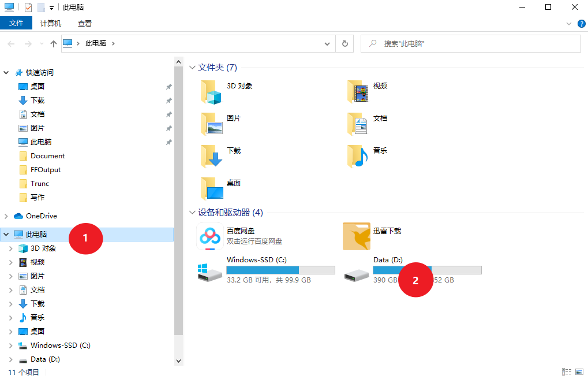Image resolution: width=588 pixels, height=379 pixels.
Task: Open quick access toolbar customize dropdown
Action: [51, 8]
